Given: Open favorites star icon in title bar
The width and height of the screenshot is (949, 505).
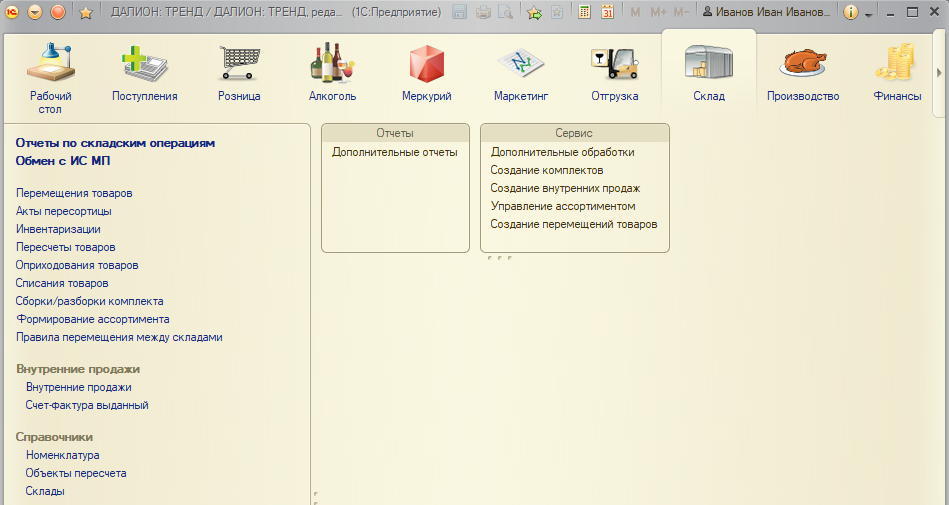Looking at the screenshot, I should [x=86, y=12].
